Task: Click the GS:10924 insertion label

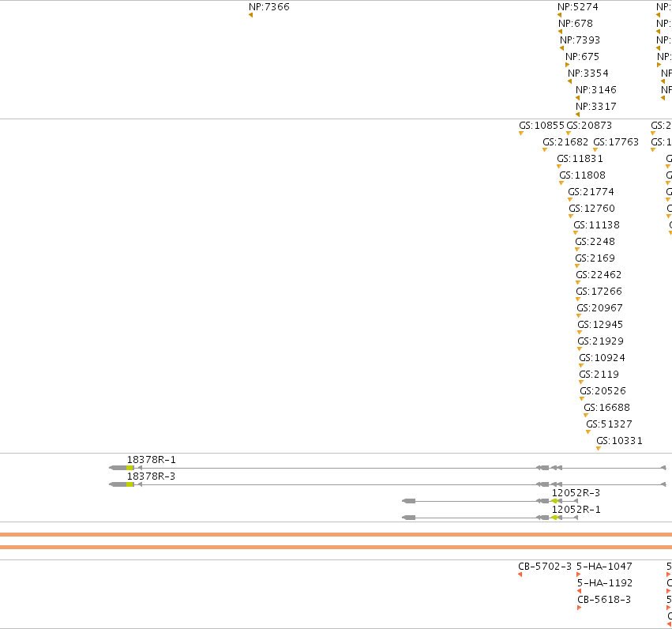Action: [603, 358]
